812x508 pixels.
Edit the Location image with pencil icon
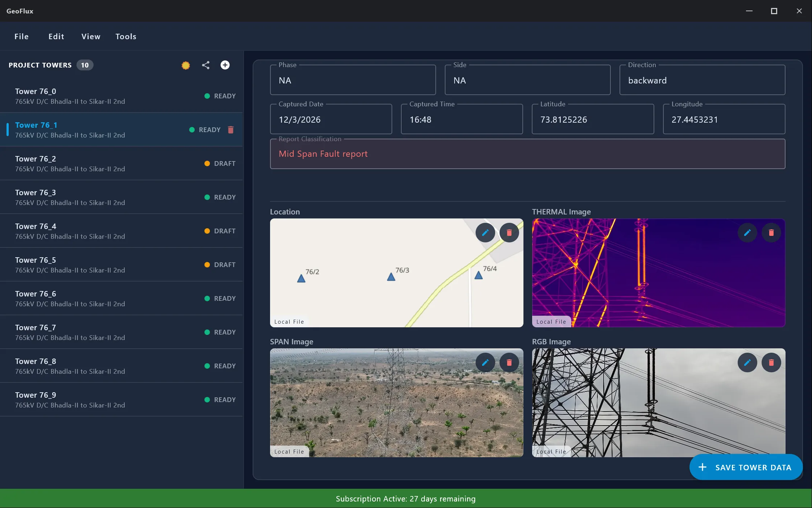point(485,233)
